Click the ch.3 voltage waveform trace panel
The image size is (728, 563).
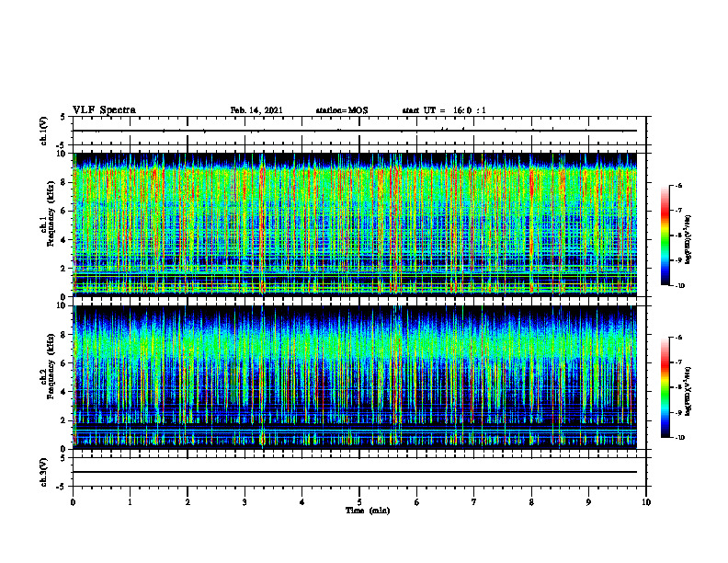[359, 472]
